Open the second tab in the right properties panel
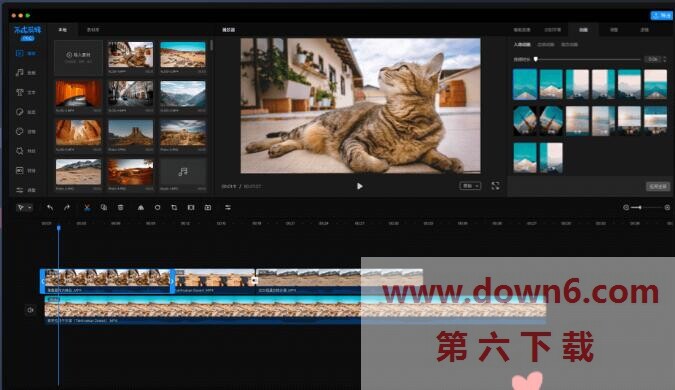The image size is (675, 390). [552, 30]
